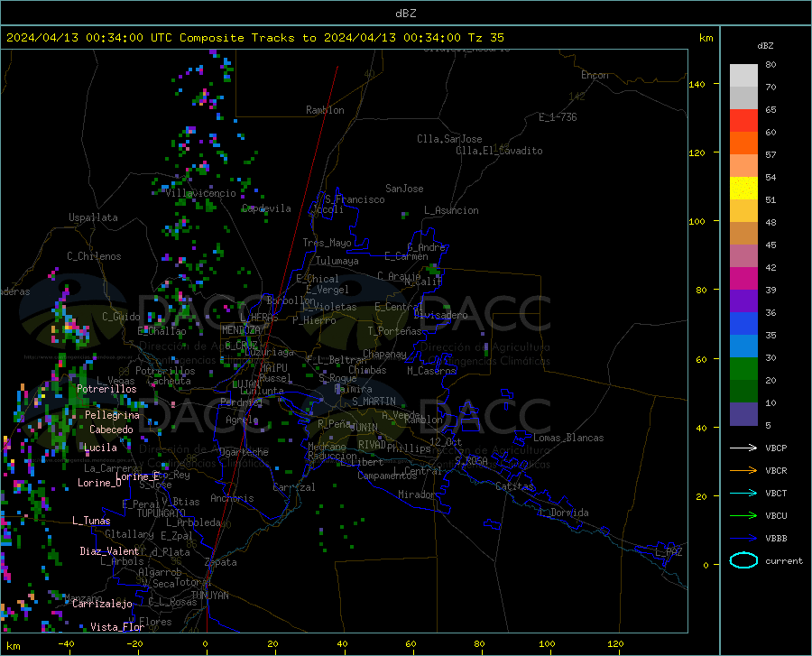The width and height of the screenshot is (812, 656).
Task: Click the orange VBCR arrow in legend
Action: [743, 470]
